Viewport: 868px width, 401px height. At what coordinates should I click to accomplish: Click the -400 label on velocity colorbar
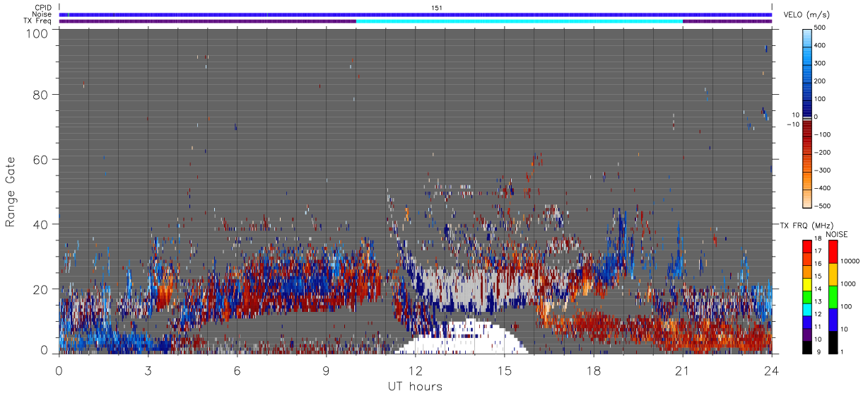tap(822, 188)
